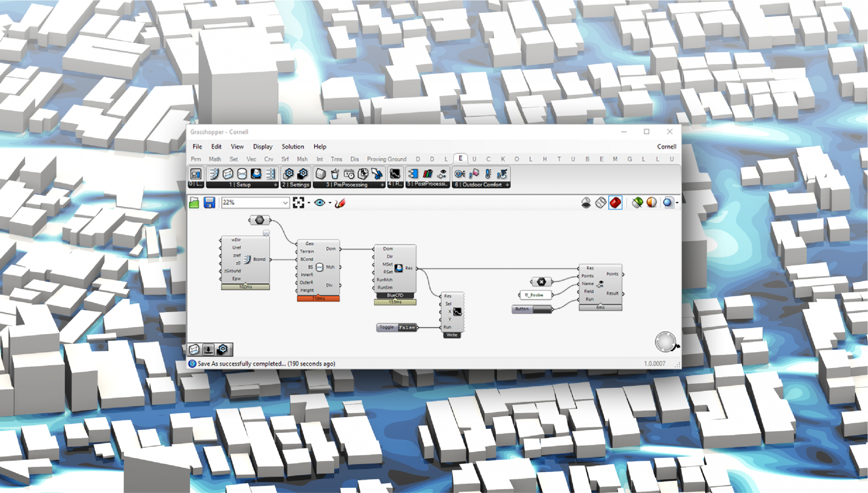
Task: Click the red sketch doodle brush icon
Action: (340, 203)
